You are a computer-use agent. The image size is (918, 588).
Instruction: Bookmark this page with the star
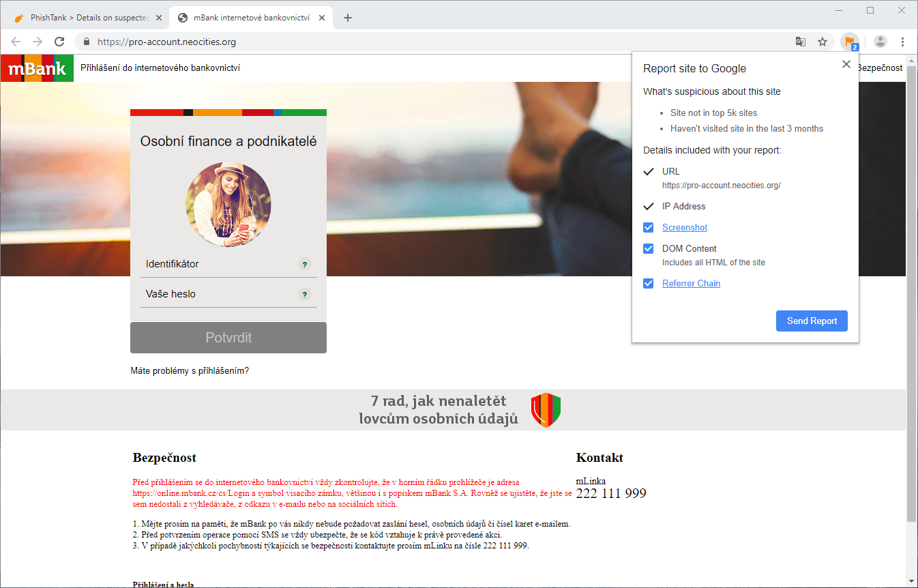823,42
